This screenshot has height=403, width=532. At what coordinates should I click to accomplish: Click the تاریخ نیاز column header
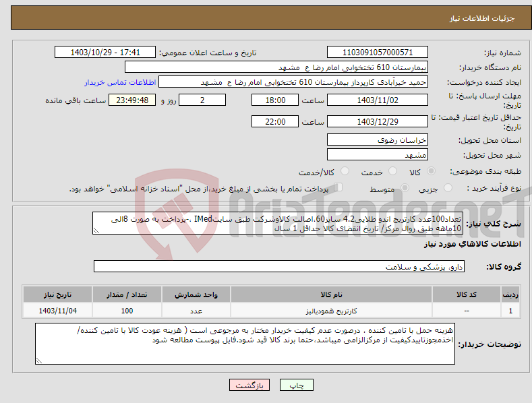58,294
